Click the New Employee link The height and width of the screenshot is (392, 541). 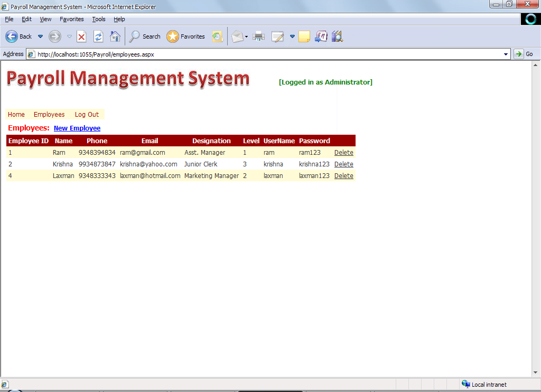pyautogui.click(x=77, y=128)
